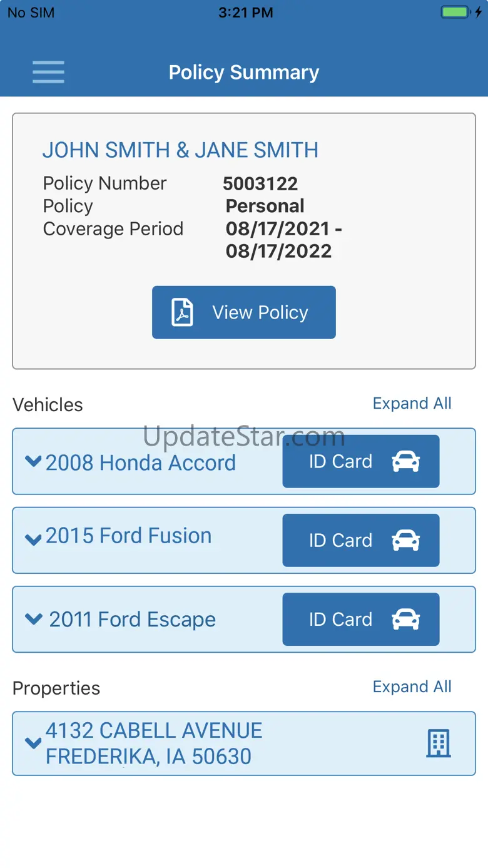Expand the 2011 Ford Escape chevron
The image size is (488, 868).
(33, 619)
